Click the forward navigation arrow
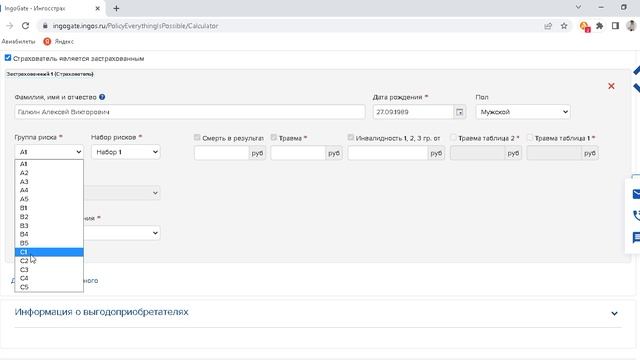640x360 pixels. pos(10,26)
